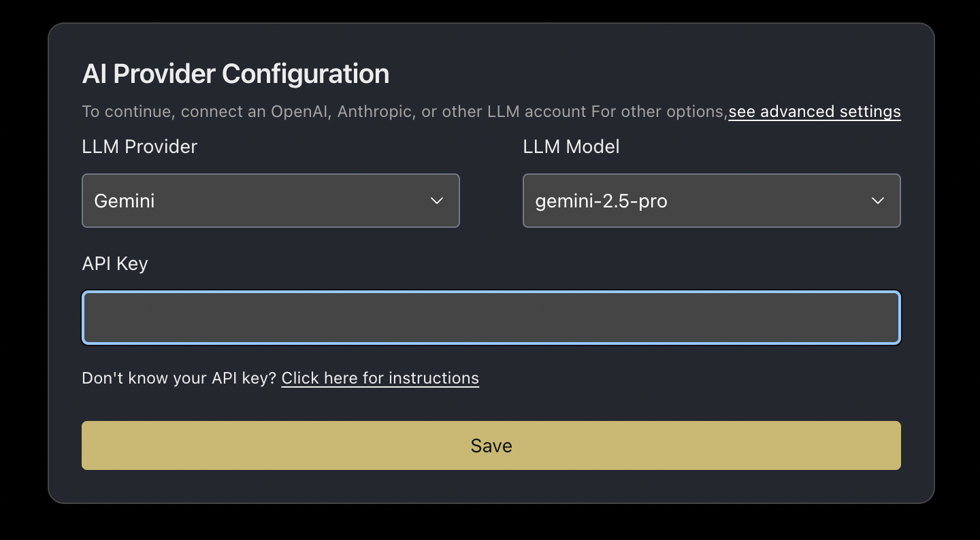Viewport: 980px width, 540px height.
Task: Click the Save button
Action: point(491,445)
